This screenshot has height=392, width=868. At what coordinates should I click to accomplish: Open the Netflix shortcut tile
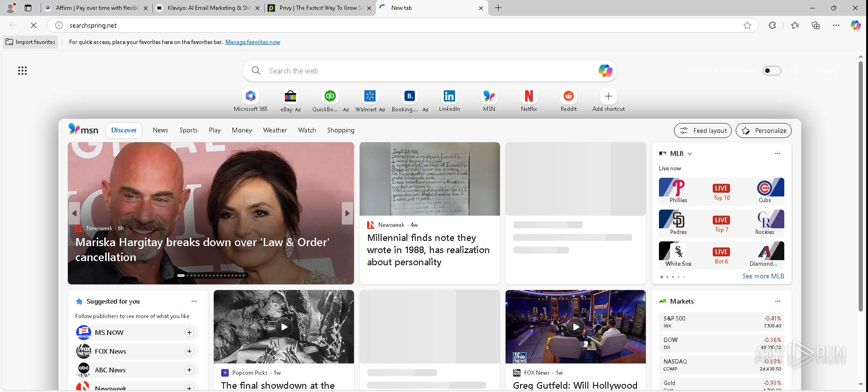(529, 100)
